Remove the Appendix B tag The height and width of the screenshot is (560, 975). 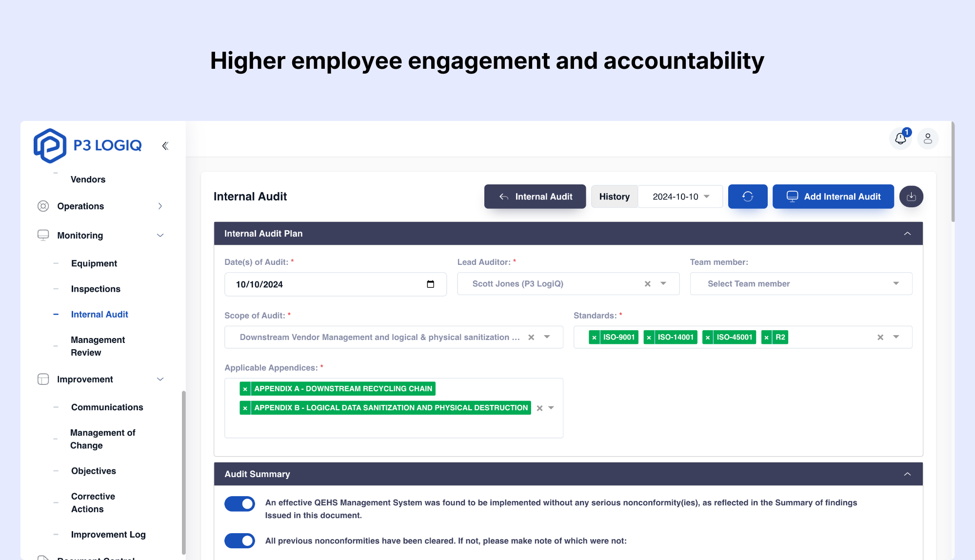245,408
